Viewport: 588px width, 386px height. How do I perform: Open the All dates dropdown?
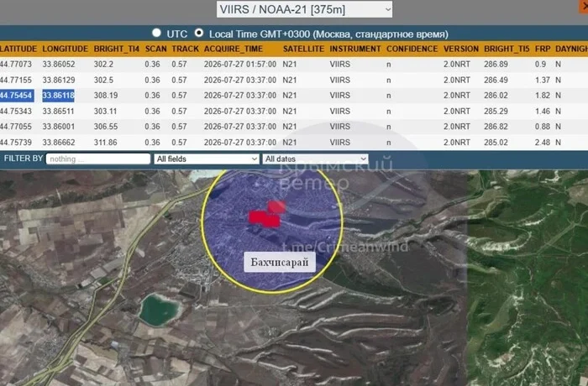[315, 159]
